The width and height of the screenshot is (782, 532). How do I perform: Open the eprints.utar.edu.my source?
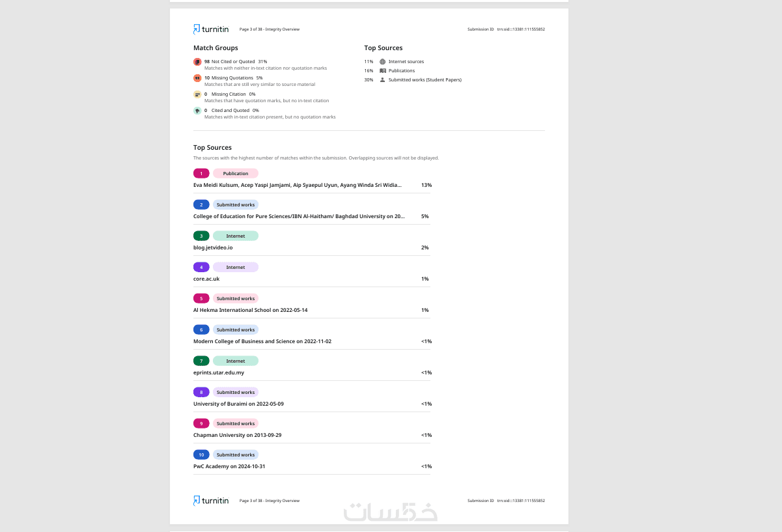[219, 372]
